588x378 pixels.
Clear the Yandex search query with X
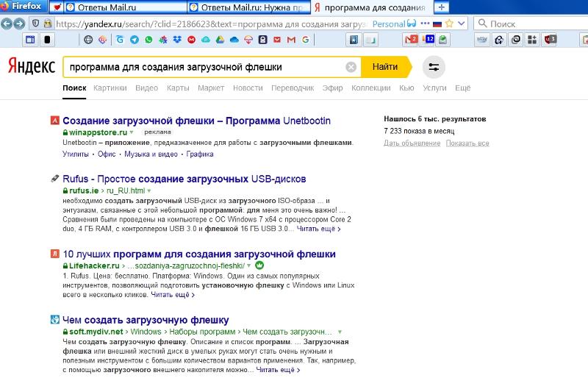click(351, 67)
